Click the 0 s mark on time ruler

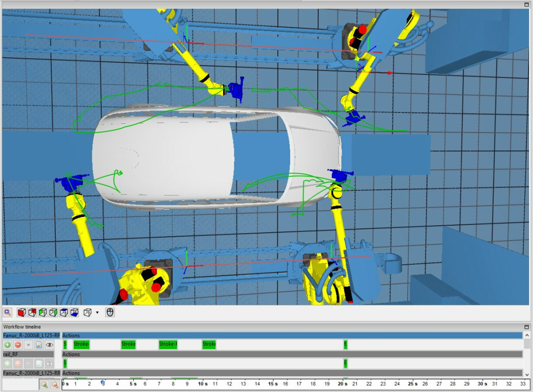(x=65, y=384)
